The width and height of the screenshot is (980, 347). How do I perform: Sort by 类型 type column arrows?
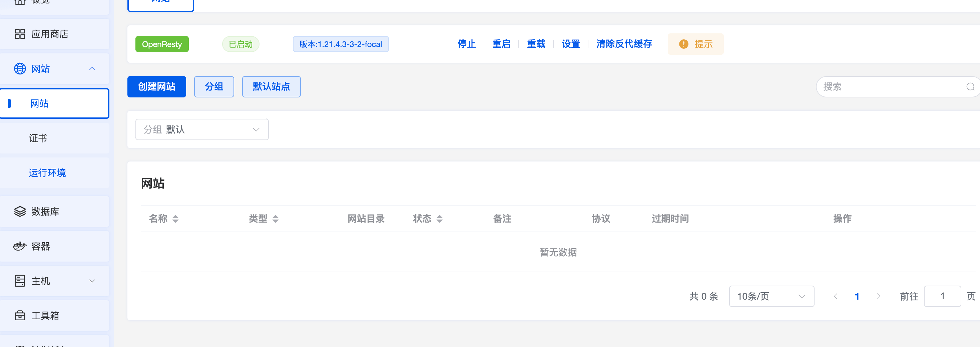(276, 219)
